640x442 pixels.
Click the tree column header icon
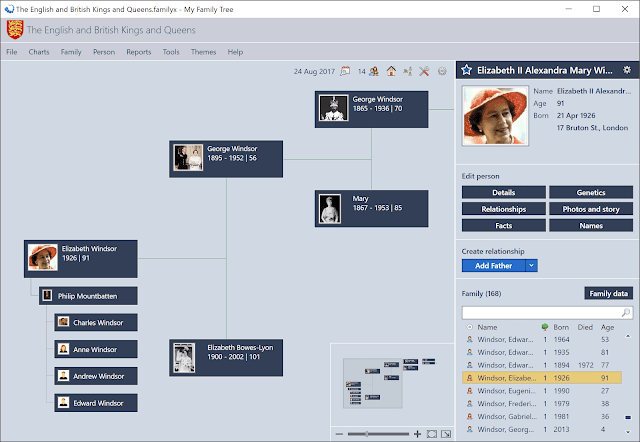544,327
